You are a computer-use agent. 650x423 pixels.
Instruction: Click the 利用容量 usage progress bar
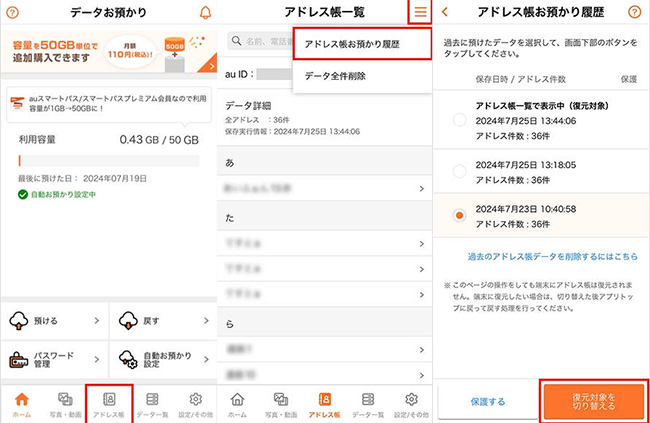109,160
